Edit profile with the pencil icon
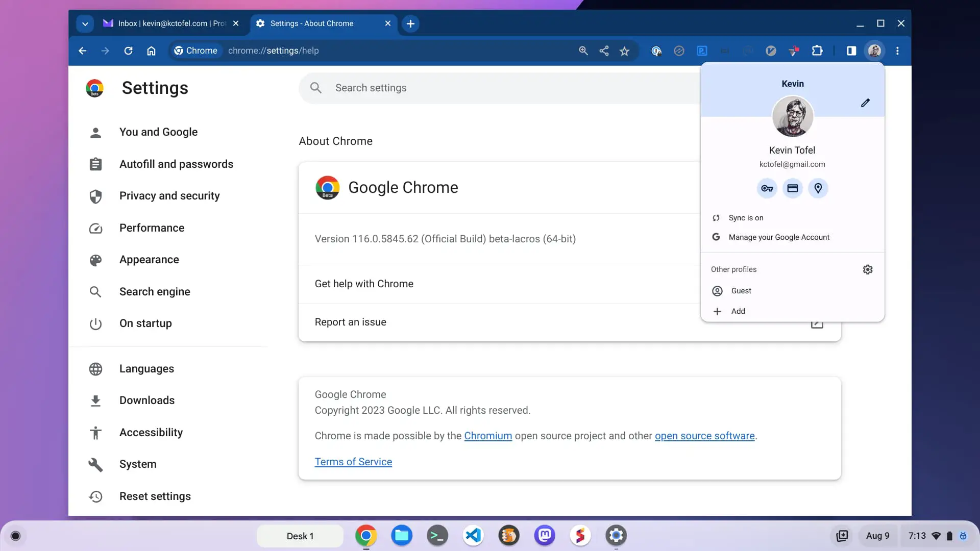The height and width of the screenshot is (551, 980). (x=865, y=103)
